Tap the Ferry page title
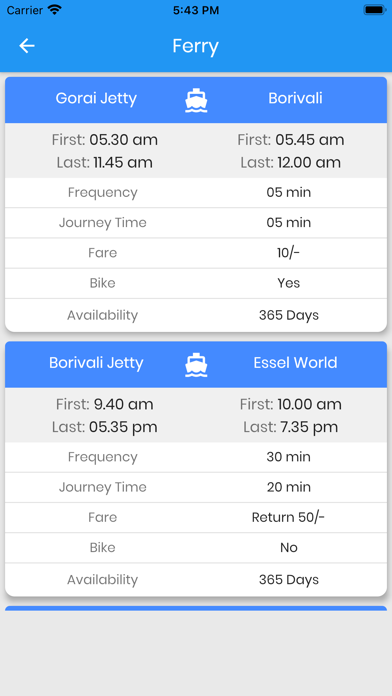This screenshot has height=696, width=392. tap(196, 46)
